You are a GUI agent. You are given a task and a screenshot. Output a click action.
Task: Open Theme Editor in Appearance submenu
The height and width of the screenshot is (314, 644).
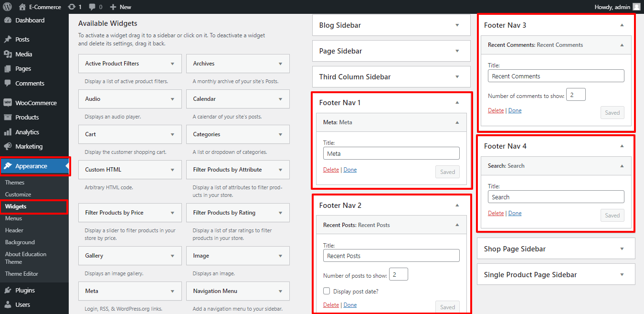click(x=21, y=274)
